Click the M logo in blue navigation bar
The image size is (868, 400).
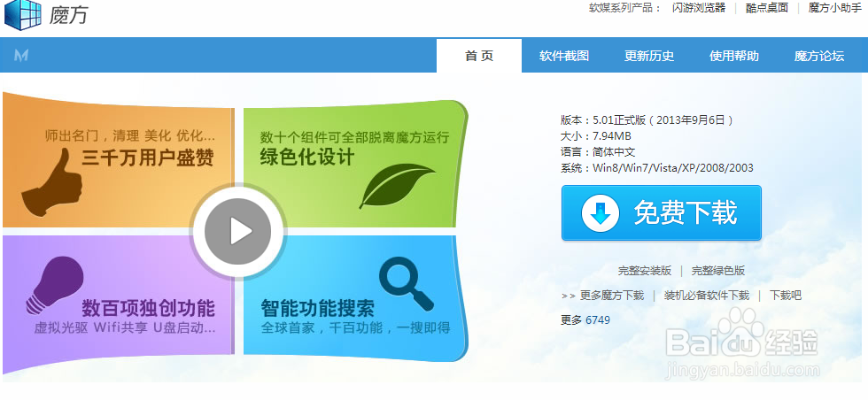21,56
